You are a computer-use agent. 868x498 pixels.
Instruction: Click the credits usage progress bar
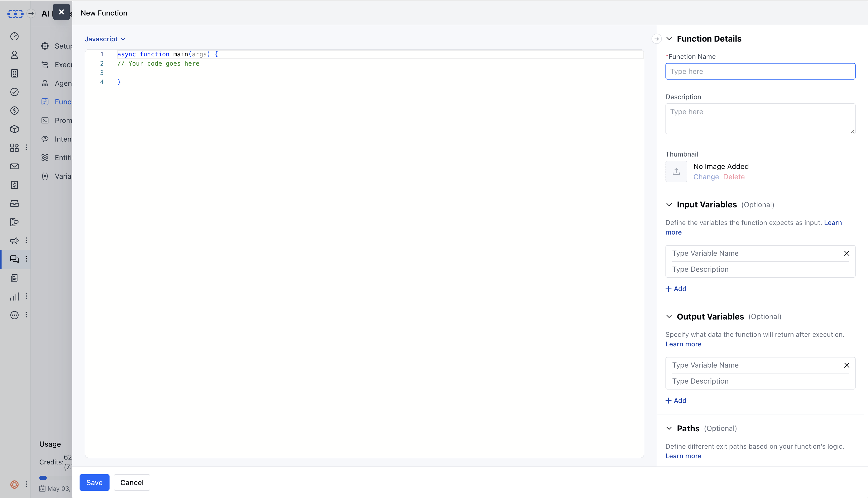point(56,478)
